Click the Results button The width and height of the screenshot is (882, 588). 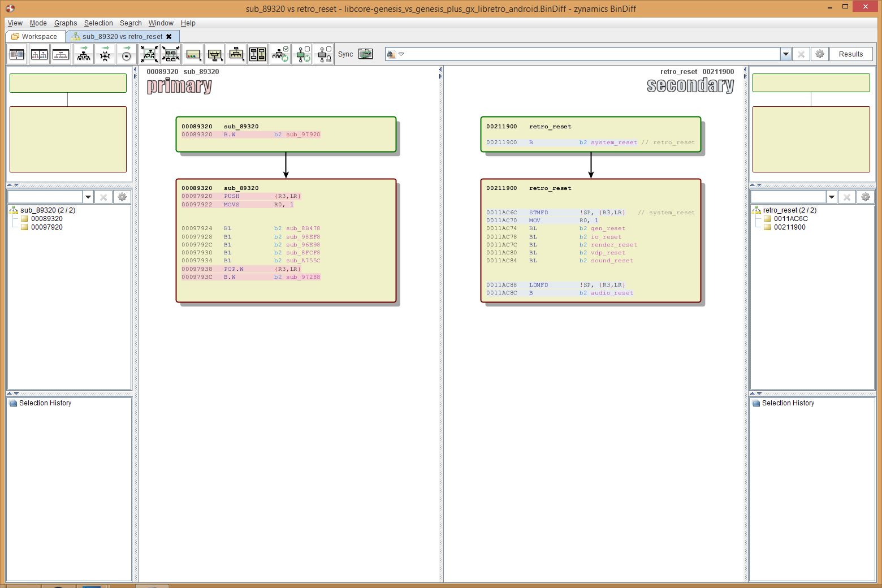(x=851, y=54)
